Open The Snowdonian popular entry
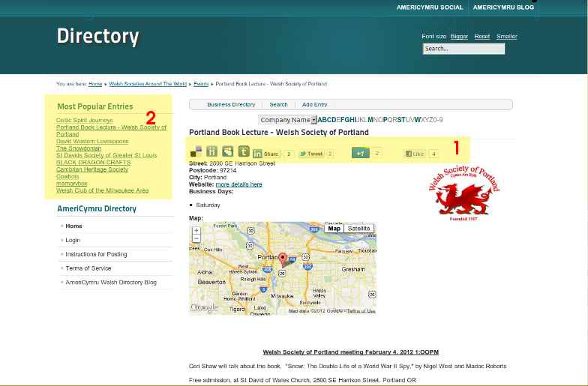This screenshot has width=588, height=386. click(x=79, y=148)
